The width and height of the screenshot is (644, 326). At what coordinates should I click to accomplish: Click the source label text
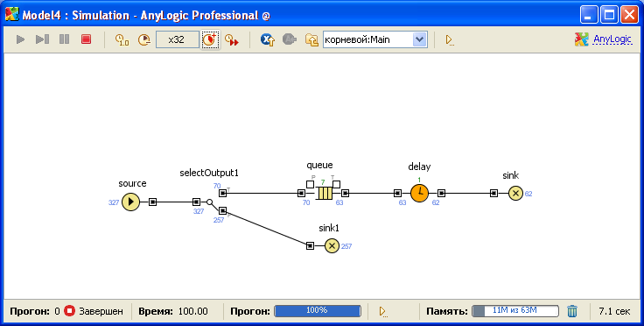tap(132, 183)
